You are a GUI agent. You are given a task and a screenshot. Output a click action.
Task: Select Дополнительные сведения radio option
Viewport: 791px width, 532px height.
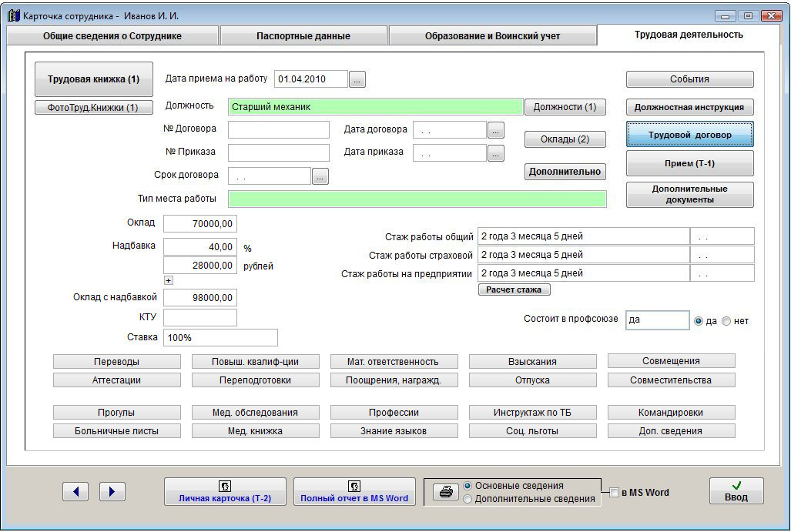[x=468, y=499]
